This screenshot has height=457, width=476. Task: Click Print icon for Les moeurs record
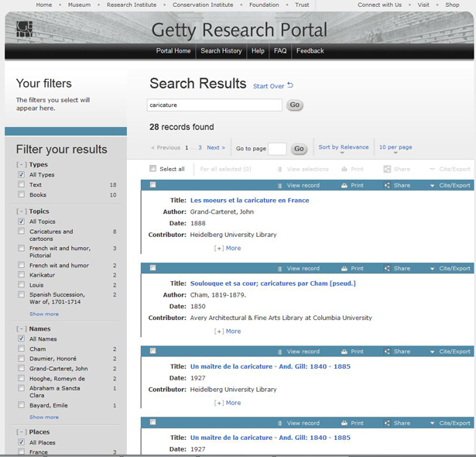pyautogui.click(x=344, y=186)
